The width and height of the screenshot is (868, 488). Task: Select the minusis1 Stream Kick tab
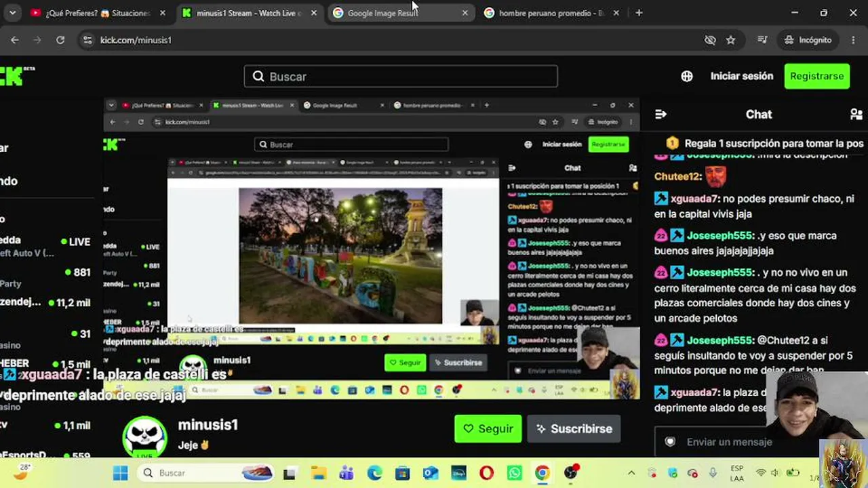(x=249, y=13)
